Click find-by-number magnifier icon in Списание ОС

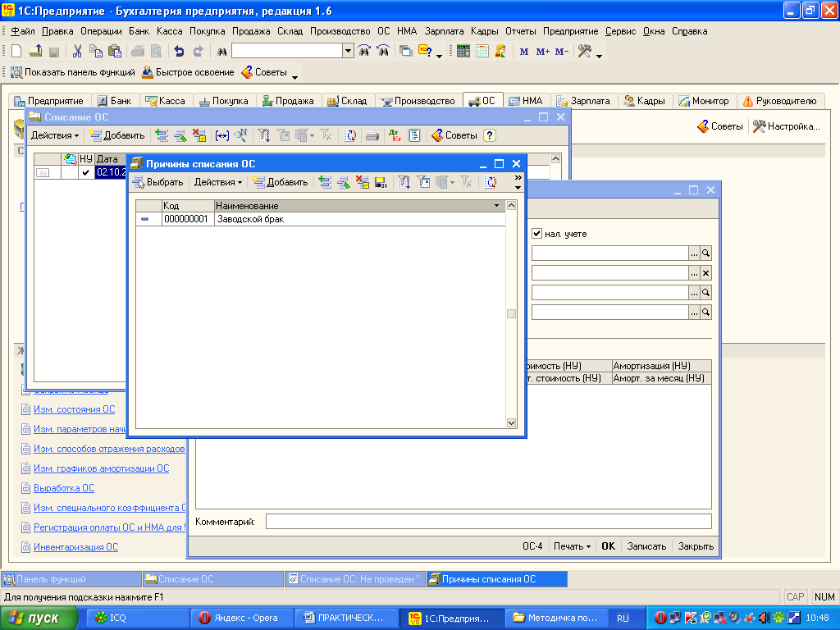point(240,135)
